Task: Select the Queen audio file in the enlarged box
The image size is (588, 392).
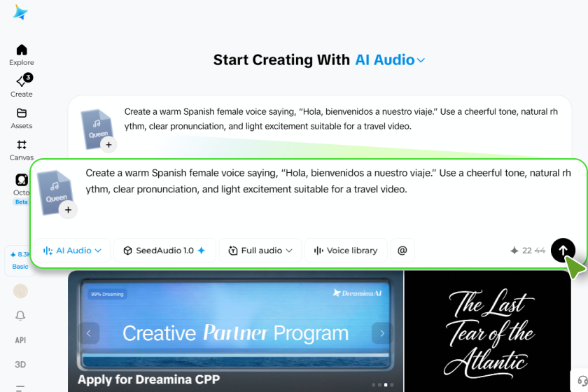Action: coord(55,192)
